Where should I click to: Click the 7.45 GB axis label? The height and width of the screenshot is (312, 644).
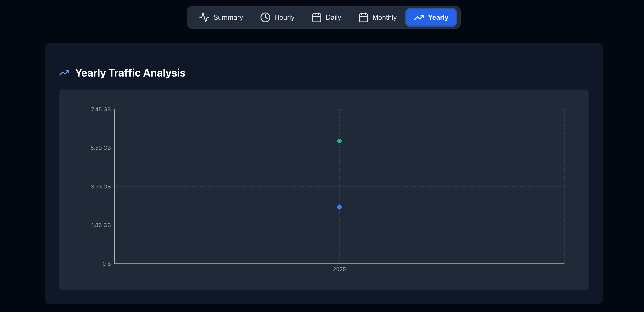[x=101, y=109]
